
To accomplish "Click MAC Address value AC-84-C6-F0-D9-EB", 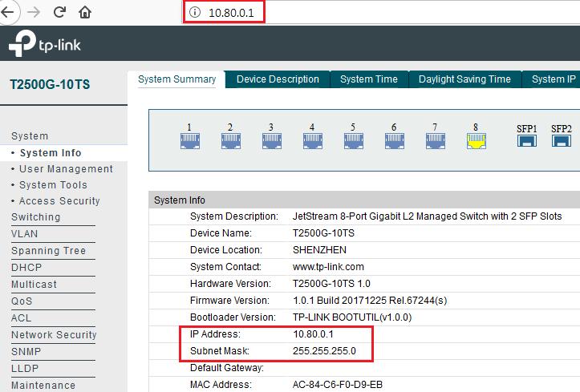I will [x=338, y=385].
